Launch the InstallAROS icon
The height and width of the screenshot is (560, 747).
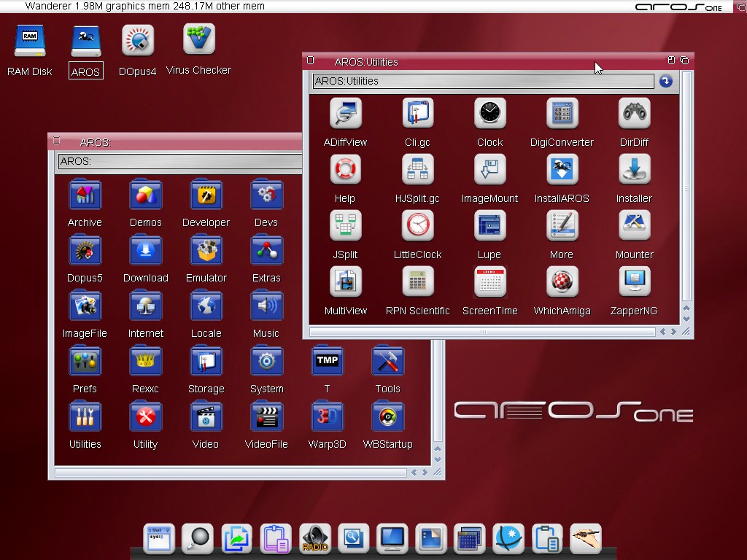(562, 170)
